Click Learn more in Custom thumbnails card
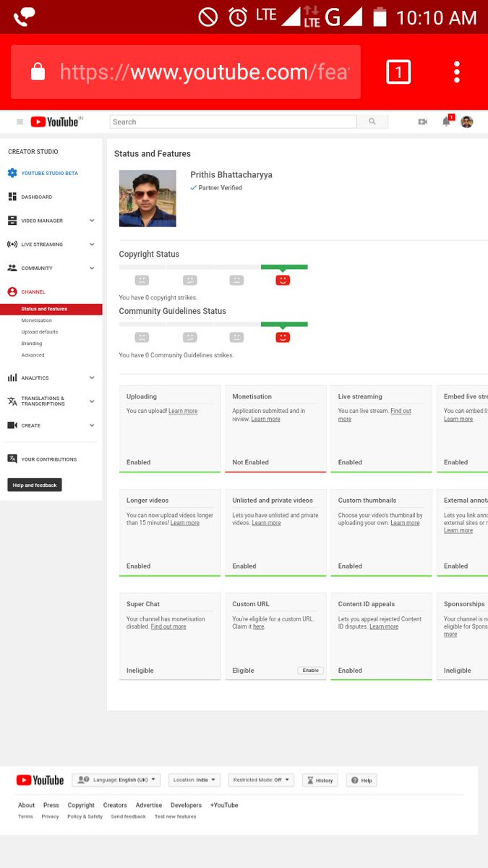The width and height of the screenshot is (488, 868). coord(405,523)
